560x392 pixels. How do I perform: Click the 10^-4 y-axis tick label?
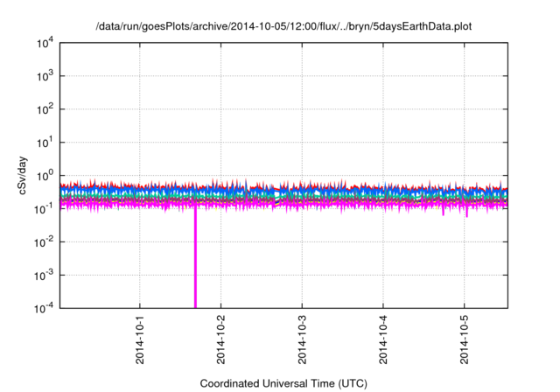(45, 308)
